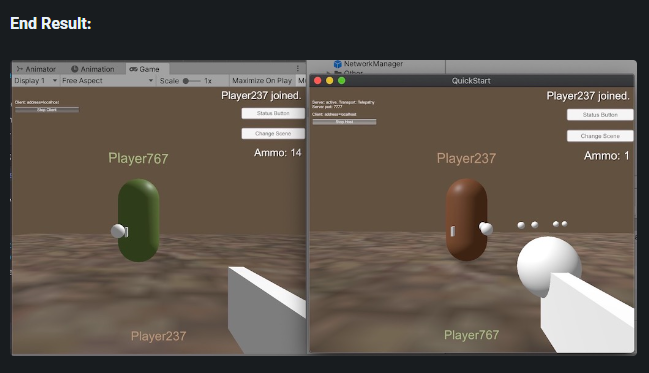Click the Scale slider handle
The image size is (649, 373).
[186, 81]
